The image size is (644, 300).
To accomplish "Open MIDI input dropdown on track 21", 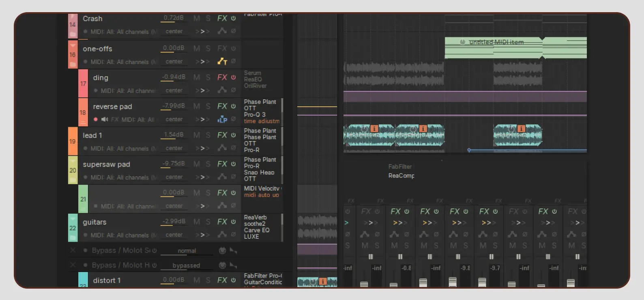I will pyautogui.click(x=129, y=206).
